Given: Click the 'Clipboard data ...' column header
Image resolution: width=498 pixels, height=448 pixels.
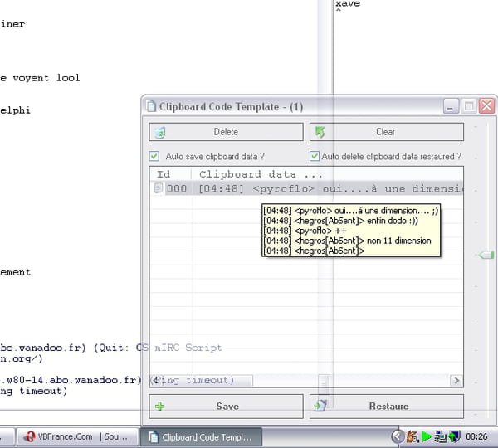Looking at the screenshot, I should [327, 174].
